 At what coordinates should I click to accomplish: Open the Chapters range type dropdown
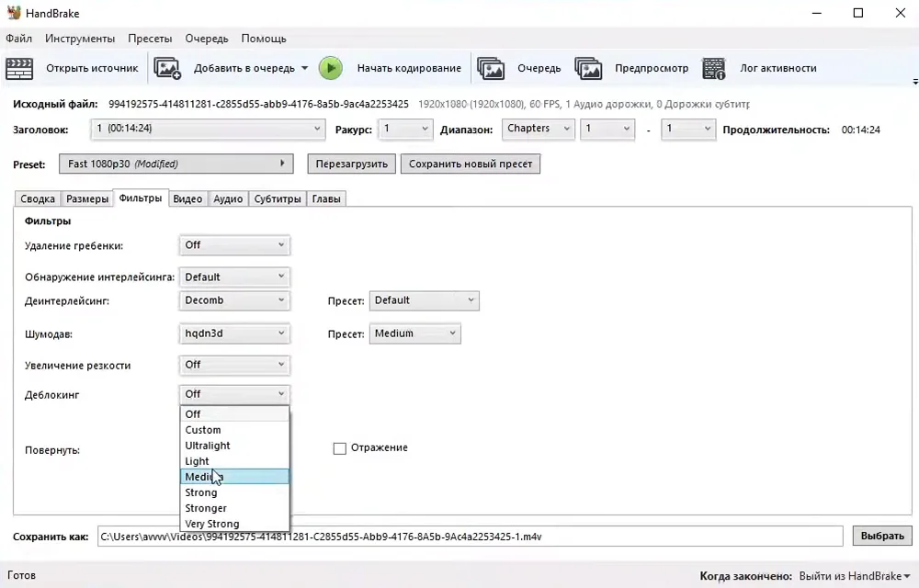coord(538,129)
